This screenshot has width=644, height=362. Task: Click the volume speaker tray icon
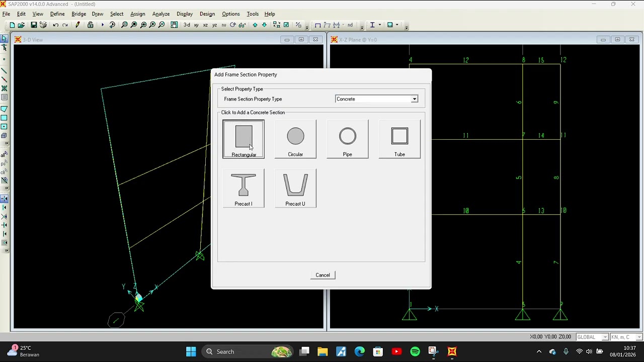pyautogui.click(x=589, y=351)
